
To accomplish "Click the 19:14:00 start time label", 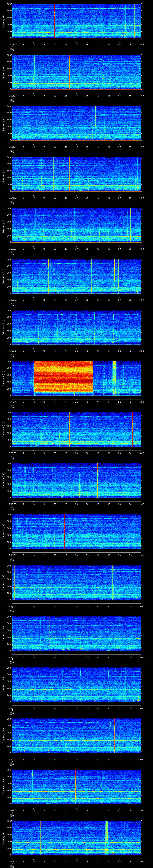I will click(x=12, y=708).
